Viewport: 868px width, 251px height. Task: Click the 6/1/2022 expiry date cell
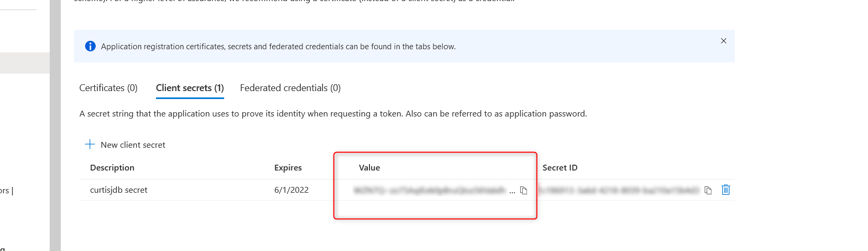coord(291,190)
